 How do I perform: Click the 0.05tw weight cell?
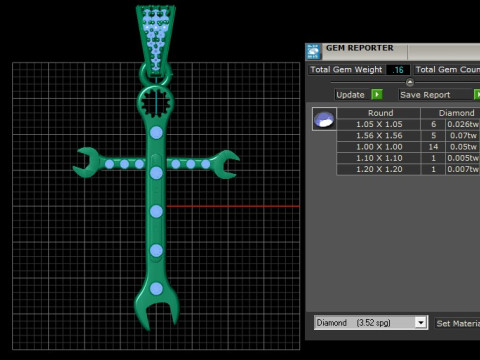coord(463,147)
